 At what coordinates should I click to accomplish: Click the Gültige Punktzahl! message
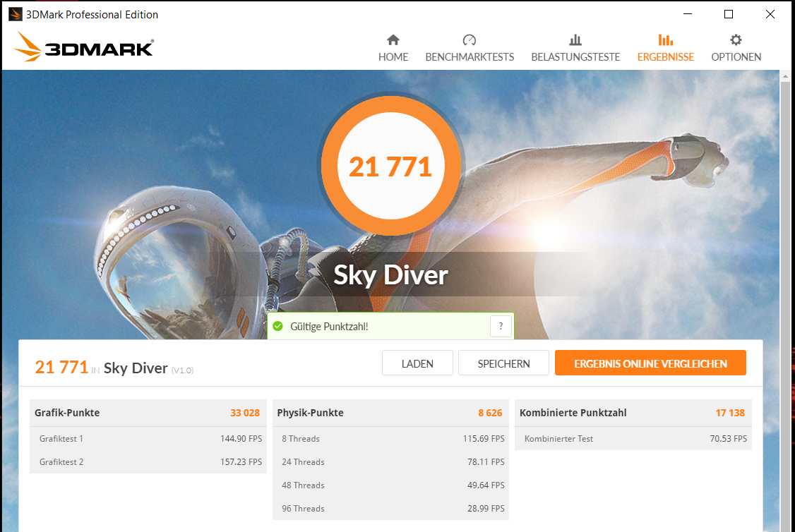(329, 327)
